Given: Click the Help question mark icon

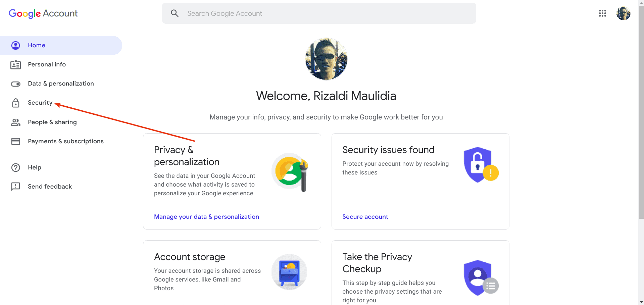Looking at the screenshot, I should coord(16,167).
